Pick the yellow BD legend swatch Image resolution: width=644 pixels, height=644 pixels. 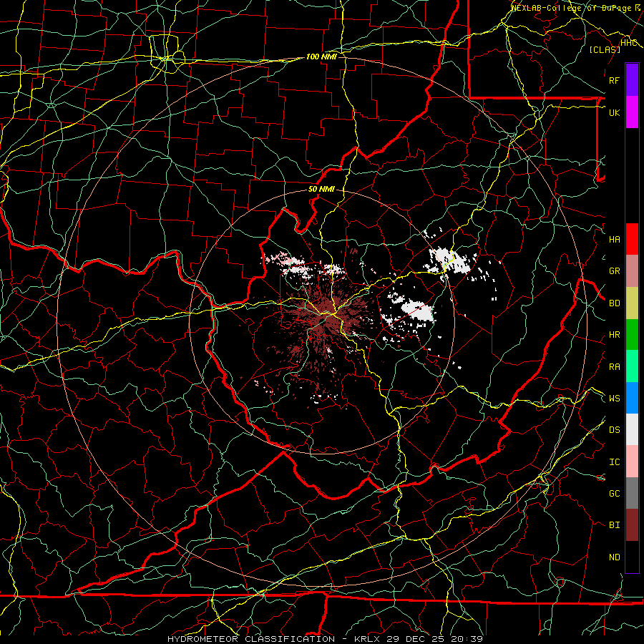(x=632, y=303)
